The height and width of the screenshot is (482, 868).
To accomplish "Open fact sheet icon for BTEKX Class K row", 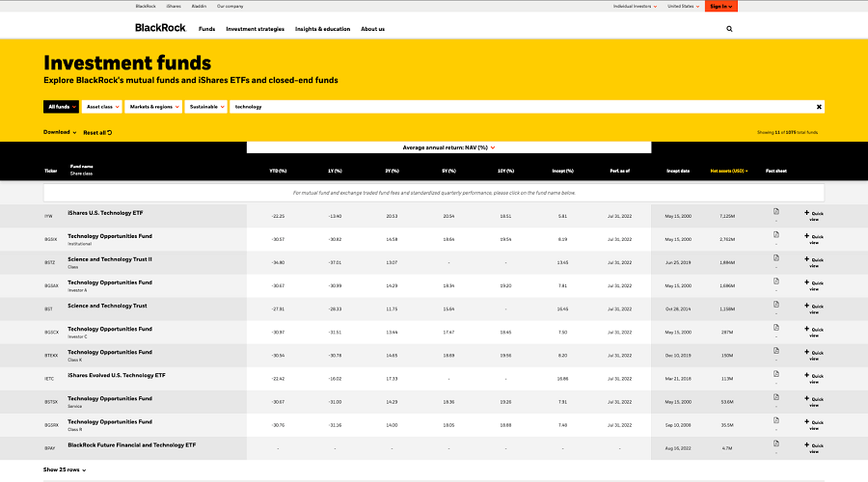I will (776, 351).
